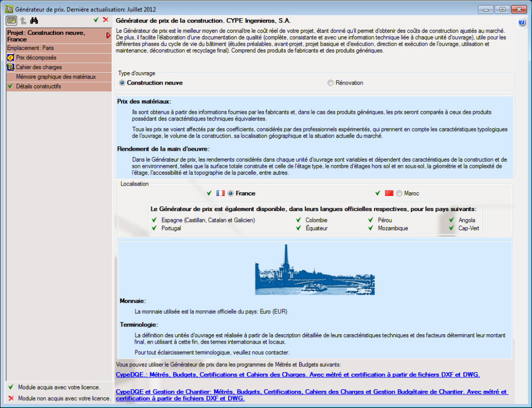This screenshot has width=532, height=408.
Task: Click the red X legend icon for non-acquired module
Action: coord(11,398)
